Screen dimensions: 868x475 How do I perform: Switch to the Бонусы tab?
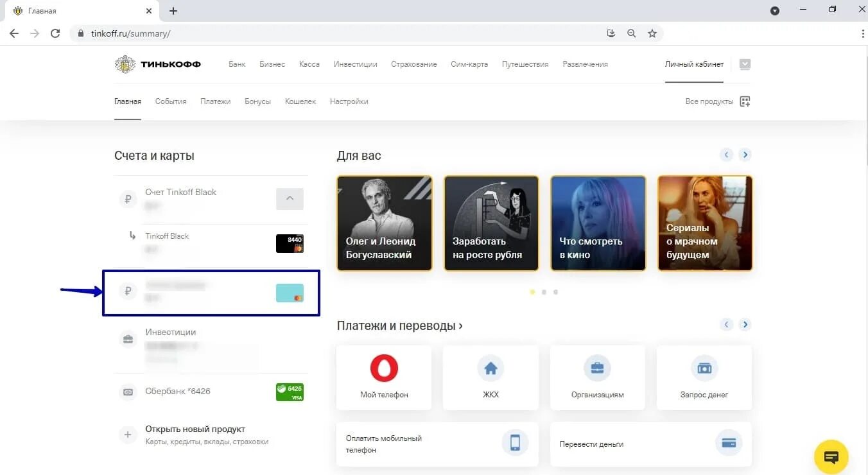257,101
